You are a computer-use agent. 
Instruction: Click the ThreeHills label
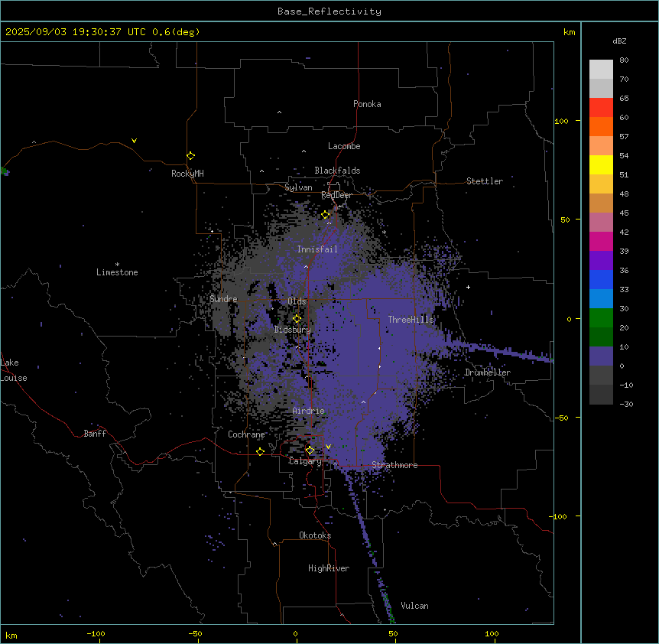click(x=411, y=320)
